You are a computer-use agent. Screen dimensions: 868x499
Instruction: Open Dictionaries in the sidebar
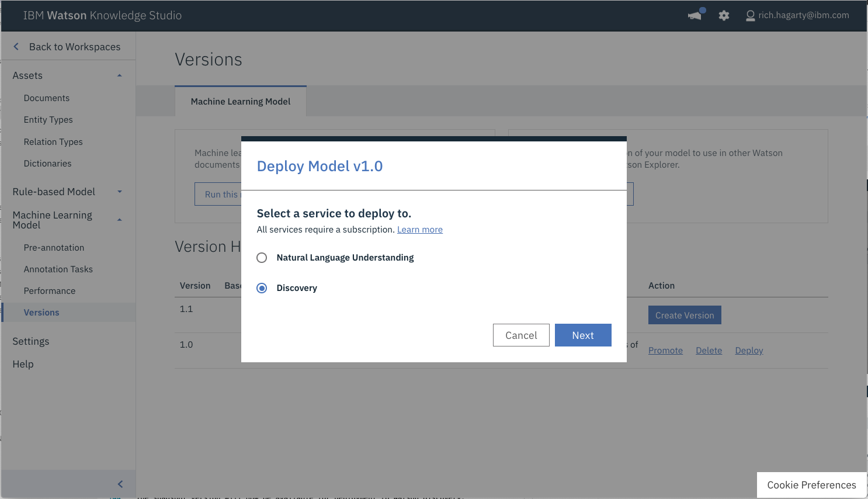[47, 164]
